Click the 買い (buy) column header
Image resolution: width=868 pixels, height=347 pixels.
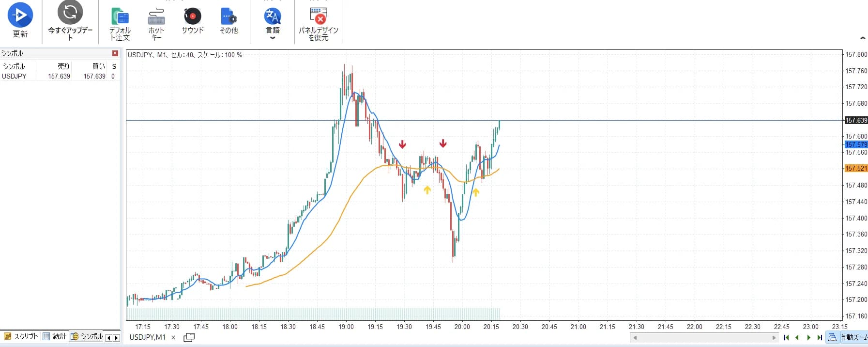point(99,66)
